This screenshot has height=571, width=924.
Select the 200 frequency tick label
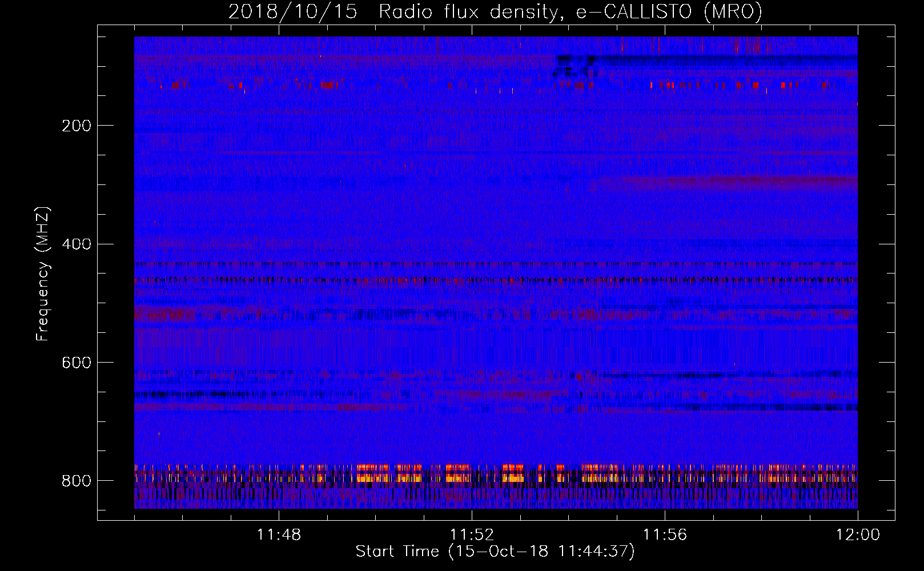(x=77, y=126)
